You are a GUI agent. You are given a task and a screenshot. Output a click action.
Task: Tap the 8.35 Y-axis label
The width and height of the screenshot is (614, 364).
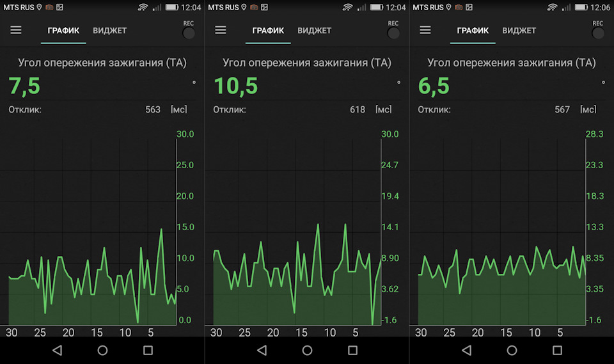tap(595, 258)
